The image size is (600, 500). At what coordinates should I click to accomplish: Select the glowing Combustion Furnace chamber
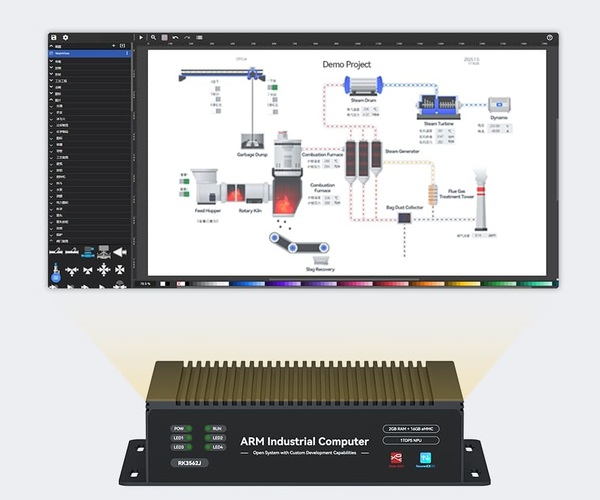tap(285, 195)
